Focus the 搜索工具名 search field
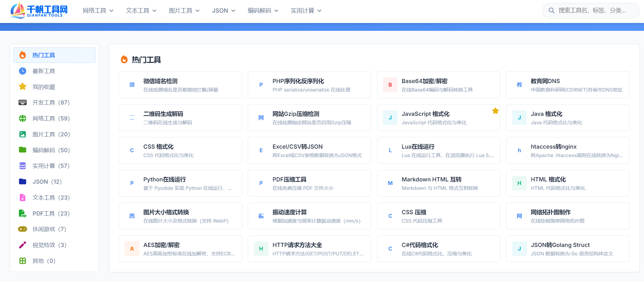The width and height of the screenshot is (644, 282). (591, 11)
